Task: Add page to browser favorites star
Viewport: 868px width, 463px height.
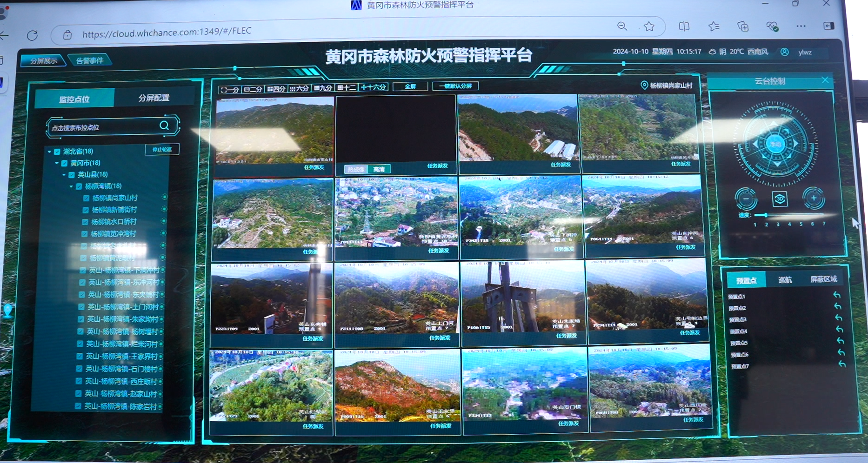Action: tap(649, 26)
